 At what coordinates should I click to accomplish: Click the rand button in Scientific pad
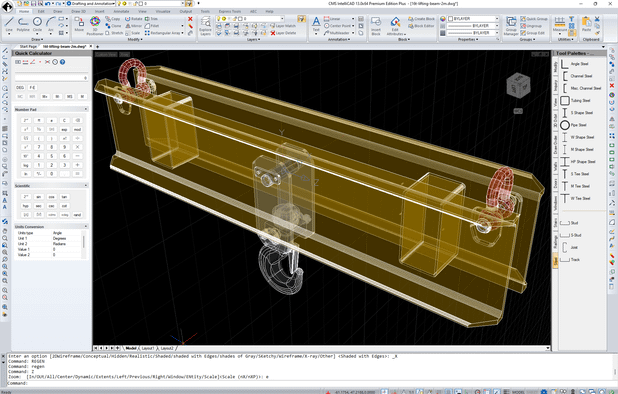coord(77,215)
